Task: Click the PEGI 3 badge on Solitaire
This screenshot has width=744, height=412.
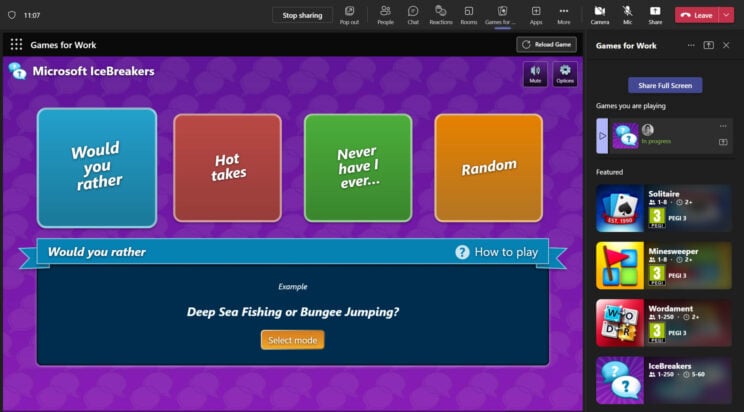Action: point(657,218)
